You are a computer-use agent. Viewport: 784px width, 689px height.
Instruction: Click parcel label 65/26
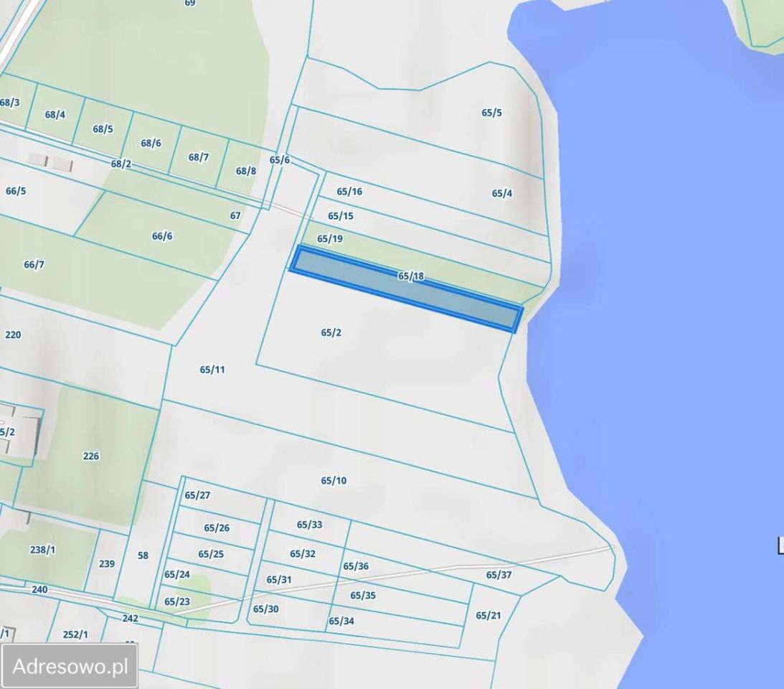click(217, 528)
